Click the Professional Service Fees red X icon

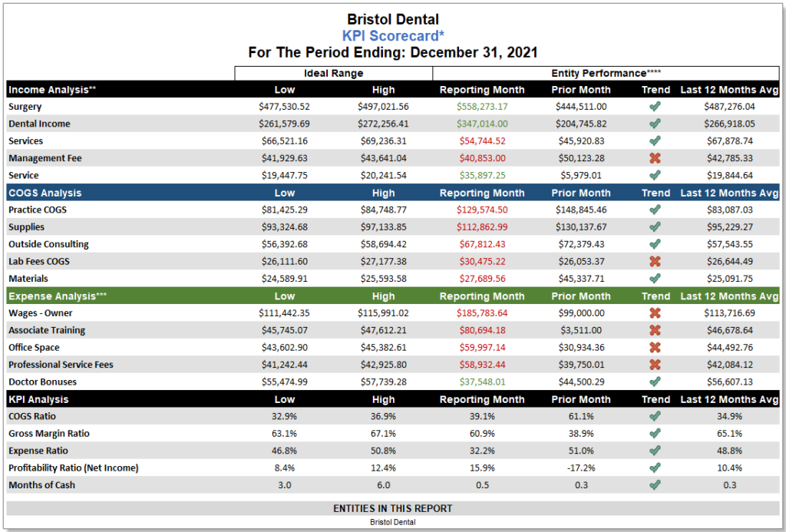tap(655, 365)
